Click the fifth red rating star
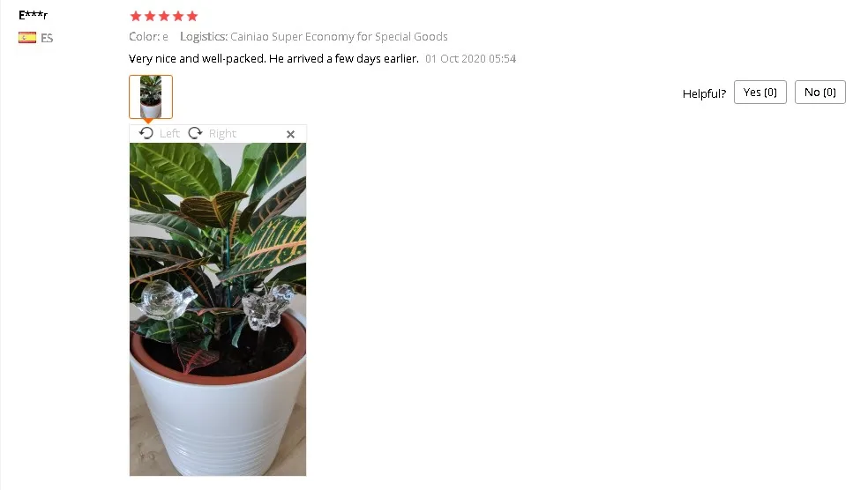The width and height of the screenshot is (868, 490). point(192,16)
